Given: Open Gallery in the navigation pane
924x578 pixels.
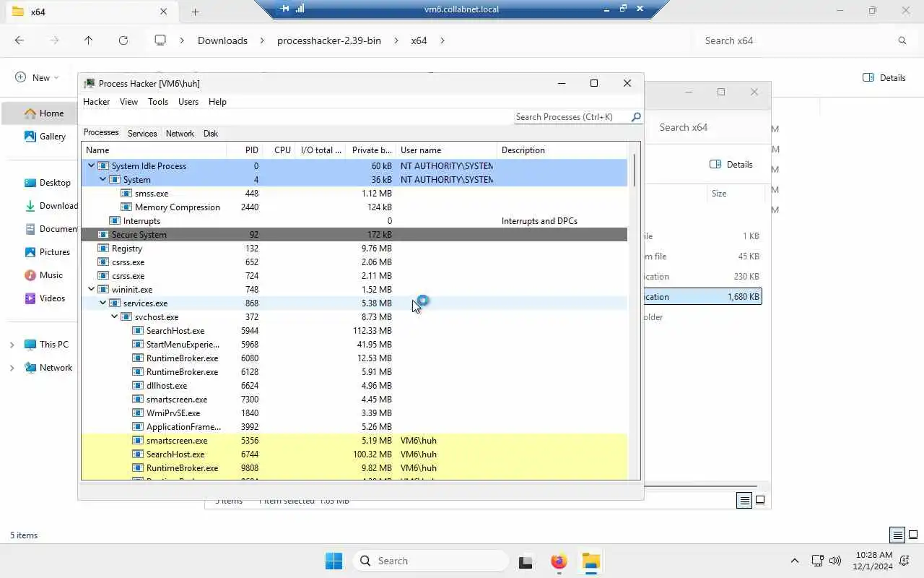Looking at the screenshot, I should [x=45, y=137].
